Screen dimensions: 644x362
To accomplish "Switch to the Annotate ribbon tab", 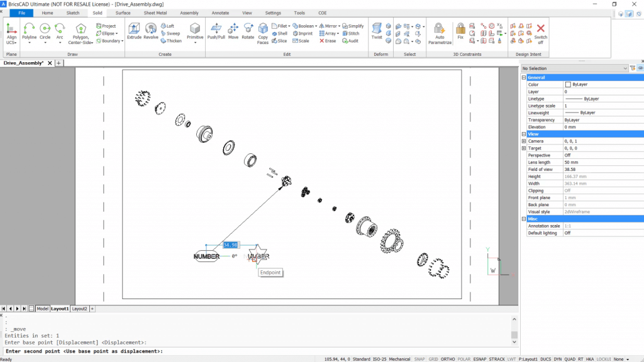I will click(x=220, y=13).
